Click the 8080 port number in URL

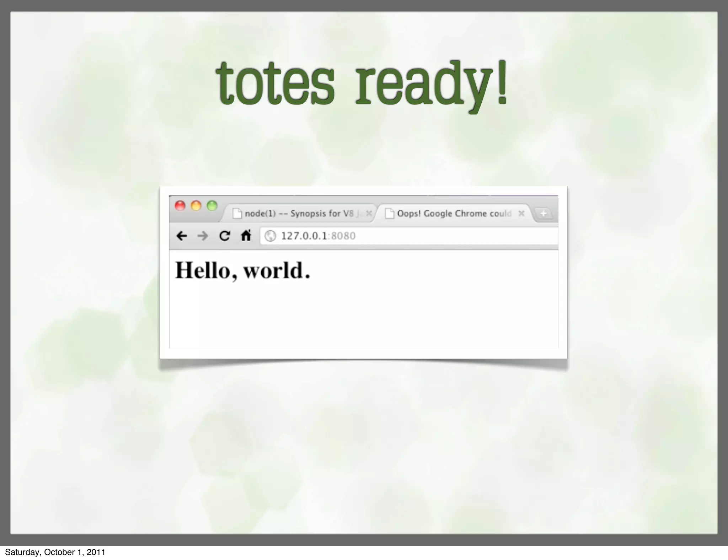click(343, 236)
